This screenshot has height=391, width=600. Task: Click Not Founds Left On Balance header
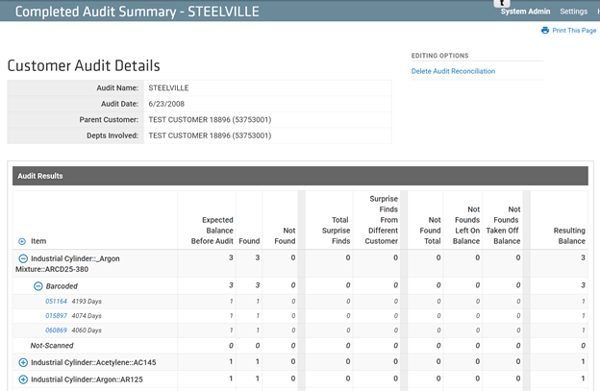click(x=466, y=225)
